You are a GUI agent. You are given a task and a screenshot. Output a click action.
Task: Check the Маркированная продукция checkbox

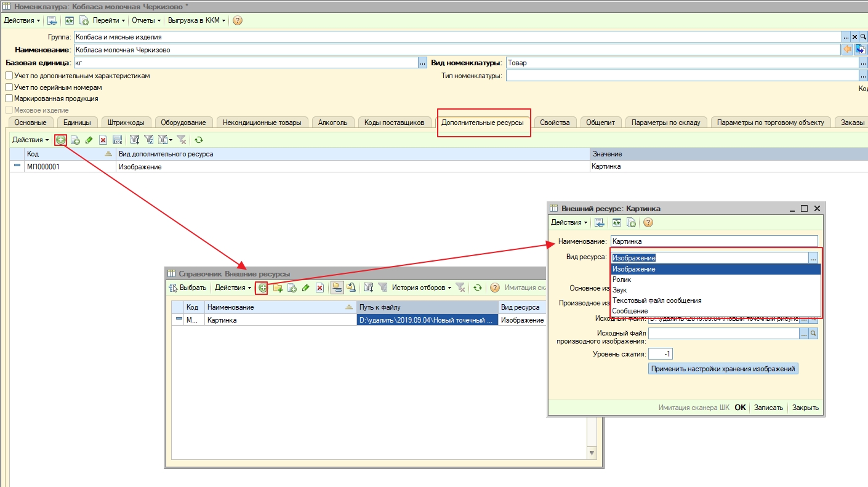(x=9, y=99)
